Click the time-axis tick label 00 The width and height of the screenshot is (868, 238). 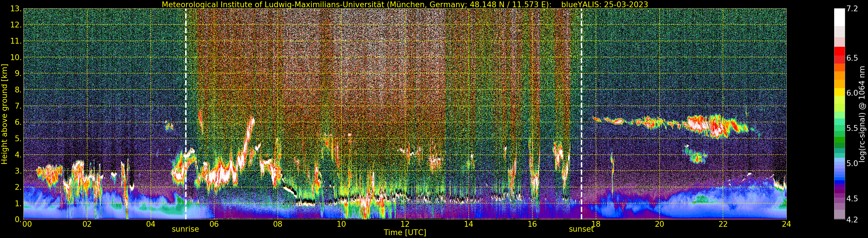tap(27, 224)
